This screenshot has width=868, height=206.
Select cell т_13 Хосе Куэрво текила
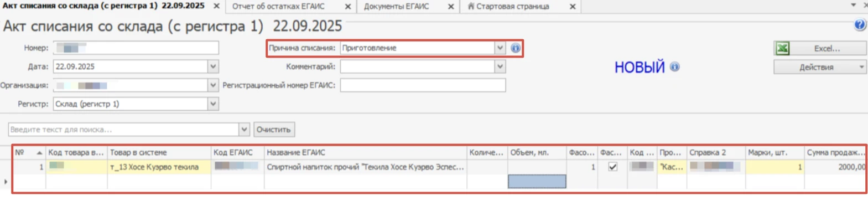click(159, 167)
